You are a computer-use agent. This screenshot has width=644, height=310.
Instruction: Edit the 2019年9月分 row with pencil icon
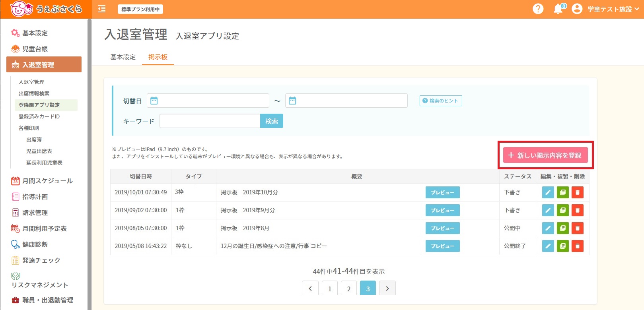tap(548, 210)
